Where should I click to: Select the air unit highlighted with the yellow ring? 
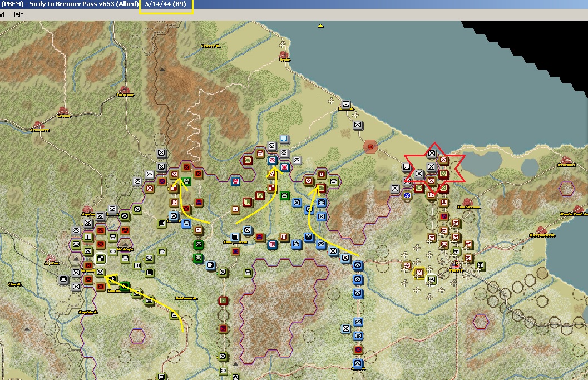point(419,272)
